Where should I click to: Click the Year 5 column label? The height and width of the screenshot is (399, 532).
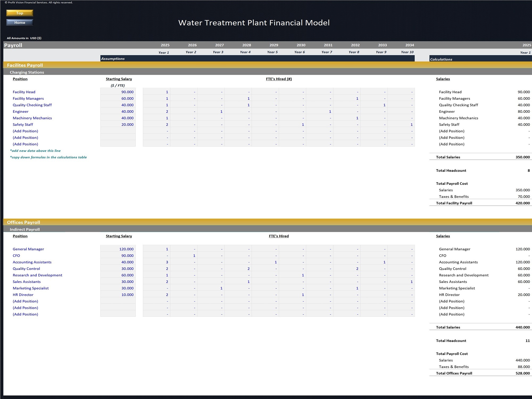click(x=272, y=52)
